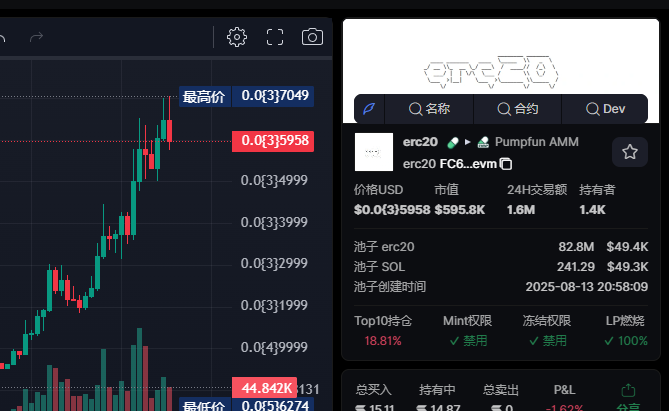Add erc20 to favorites with star icon
This screenshot has height=411, width=669.
[630, 152]
